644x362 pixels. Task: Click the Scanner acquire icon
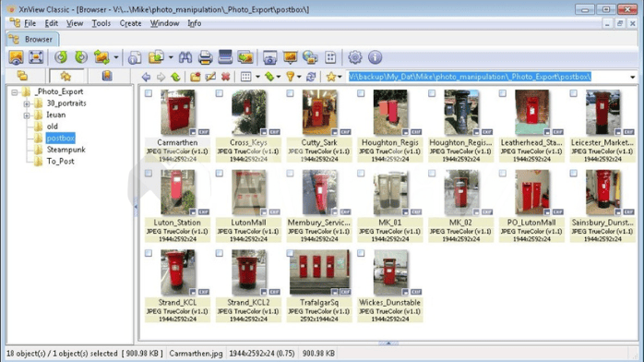coord(225,57)
